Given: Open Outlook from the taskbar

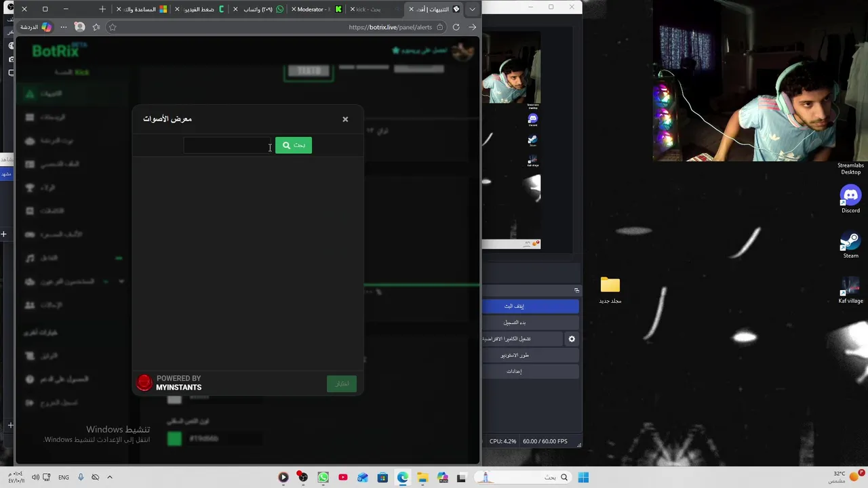Looking at the screenshot, I should pos(363,477).
